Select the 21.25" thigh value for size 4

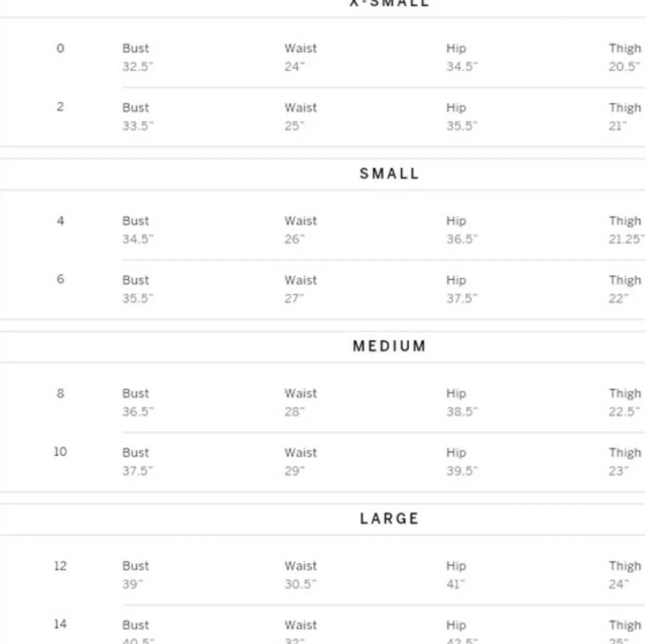point(626,239)
